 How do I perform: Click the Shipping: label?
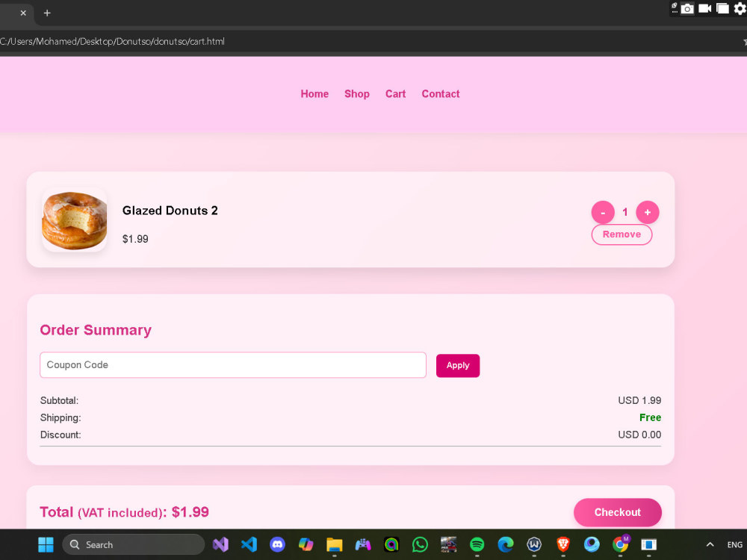[61, 417]
